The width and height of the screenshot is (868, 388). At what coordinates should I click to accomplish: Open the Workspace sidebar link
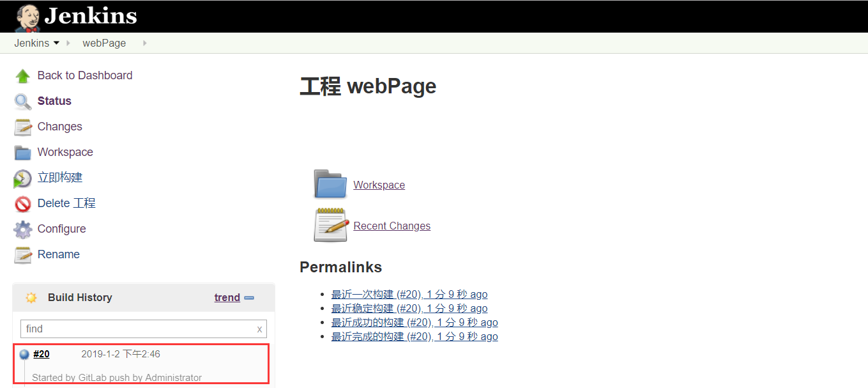pyautogui.click(x=65, y=152)
